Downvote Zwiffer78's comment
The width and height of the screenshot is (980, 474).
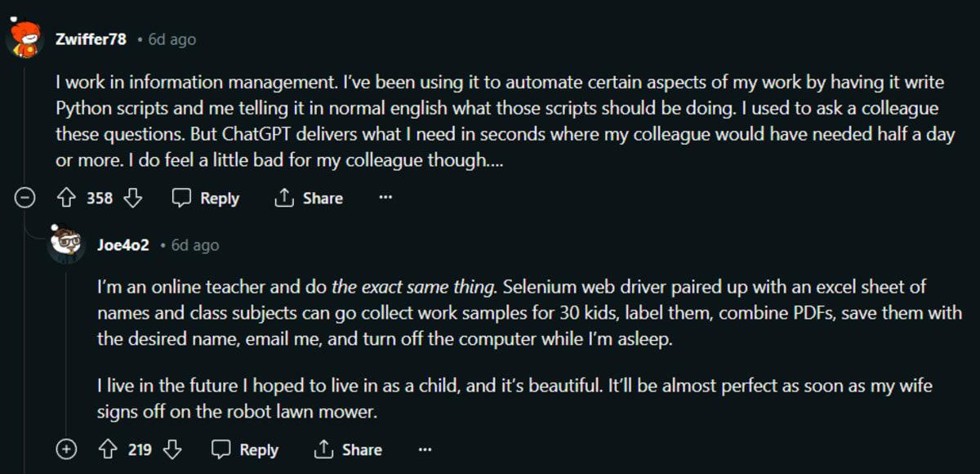click(132, 198)
